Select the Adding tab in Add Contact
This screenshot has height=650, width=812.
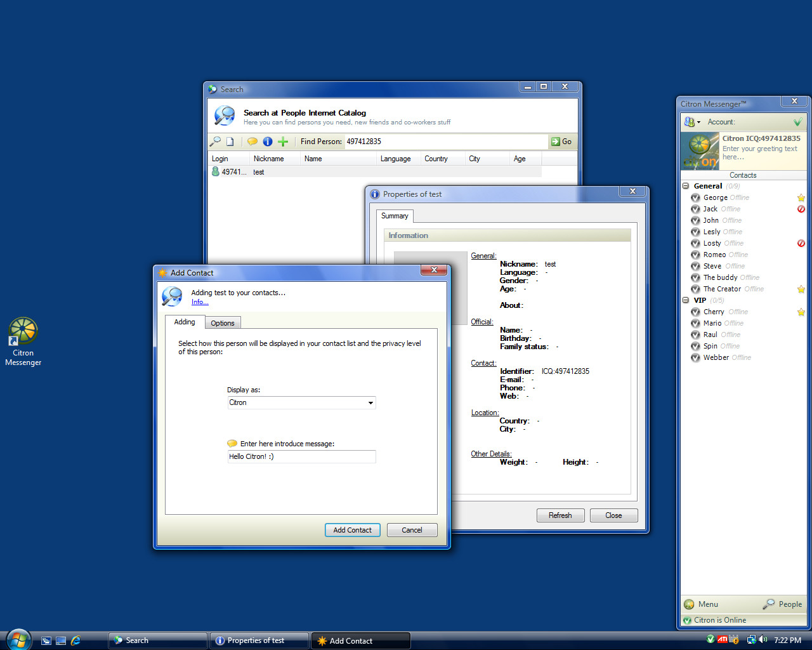click(185, 322)
